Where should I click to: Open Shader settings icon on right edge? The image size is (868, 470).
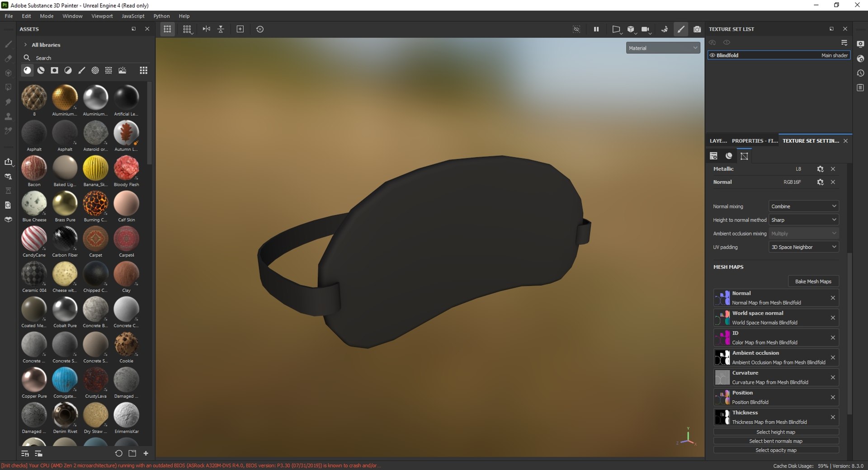coord(860,59)
